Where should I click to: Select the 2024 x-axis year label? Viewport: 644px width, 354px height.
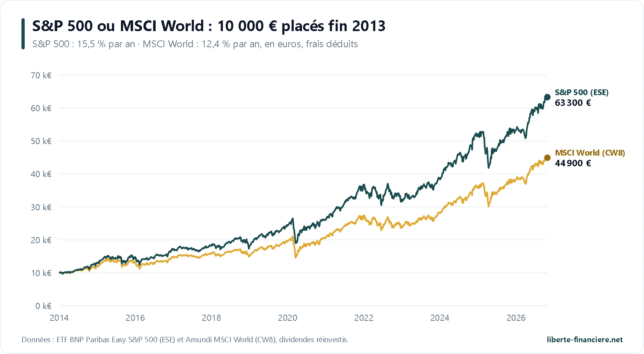(x=440, y=318)
